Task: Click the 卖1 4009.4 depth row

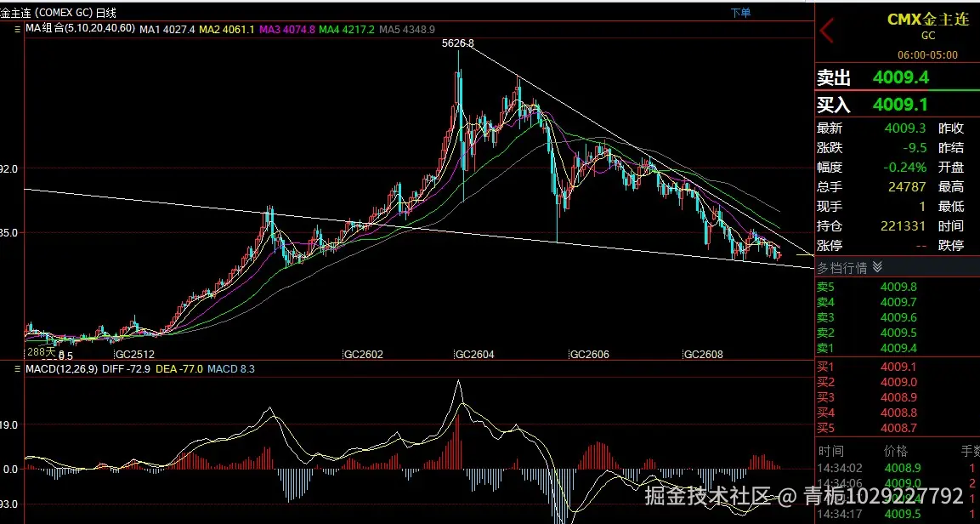Action: [868, 348]
